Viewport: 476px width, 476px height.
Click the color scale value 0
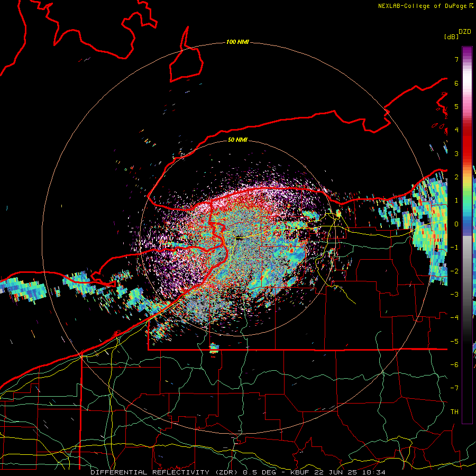click(x=456, y=224)
